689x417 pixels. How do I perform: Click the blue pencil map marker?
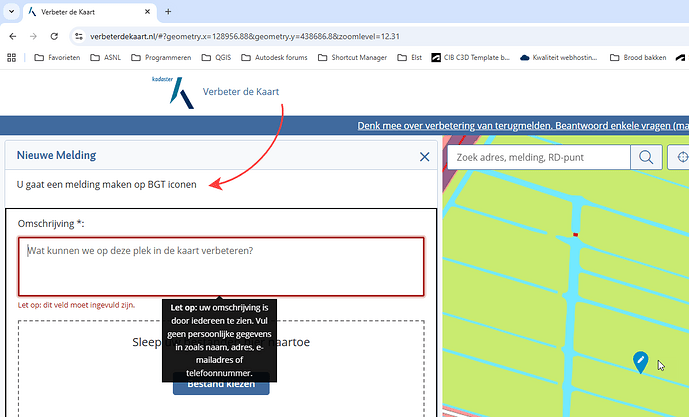[641, 361]
